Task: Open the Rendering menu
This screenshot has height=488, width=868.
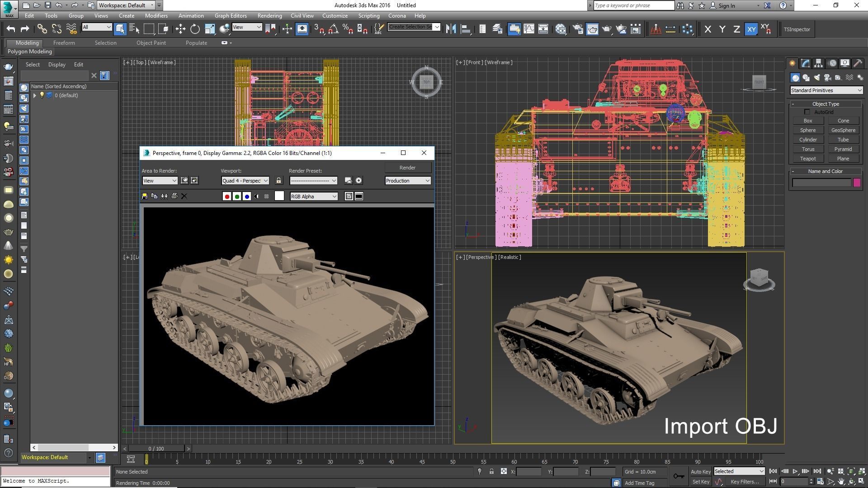Action: [269, 16]
